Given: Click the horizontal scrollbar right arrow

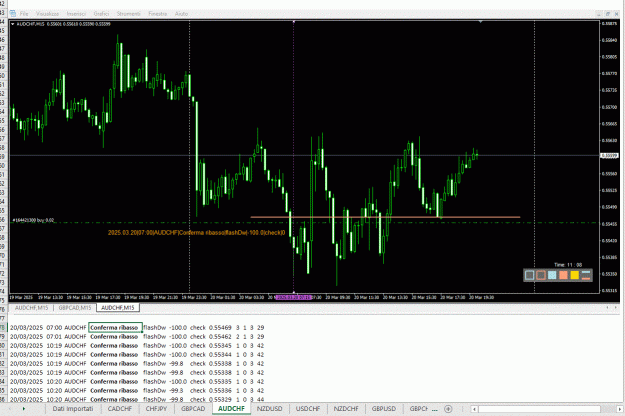Looking at the screenshot, I should click(x=620, y=409).
